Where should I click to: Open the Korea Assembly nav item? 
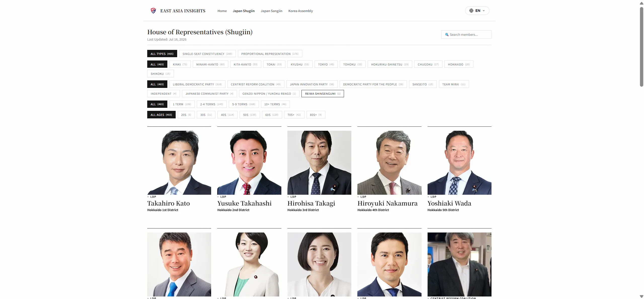pos(300,11)
